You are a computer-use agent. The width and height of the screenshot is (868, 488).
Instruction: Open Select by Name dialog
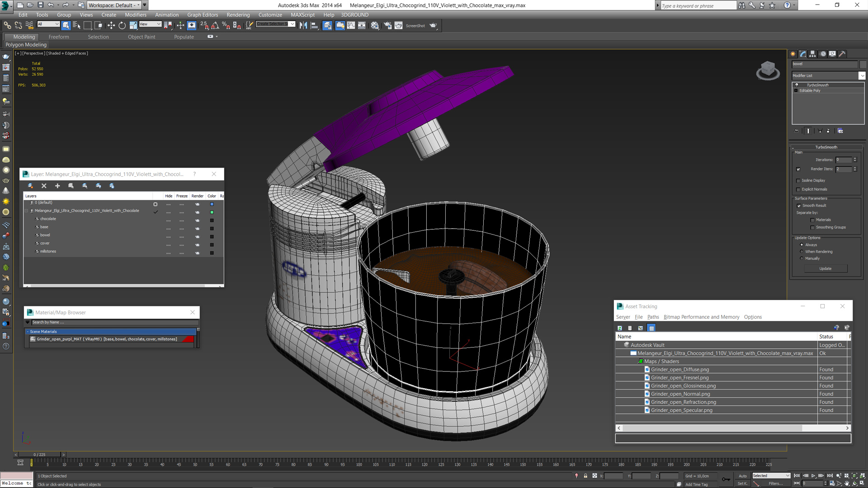pos(76,25)
